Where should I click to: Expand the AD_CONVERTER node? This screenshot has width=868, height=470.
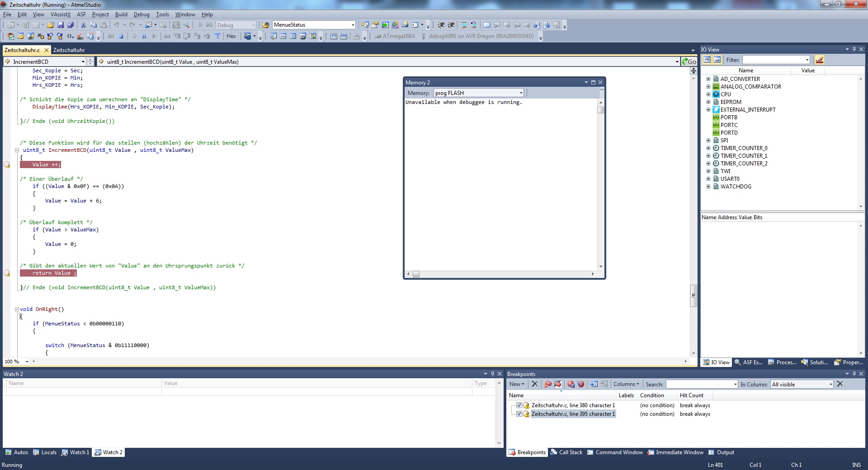(708, 79)
